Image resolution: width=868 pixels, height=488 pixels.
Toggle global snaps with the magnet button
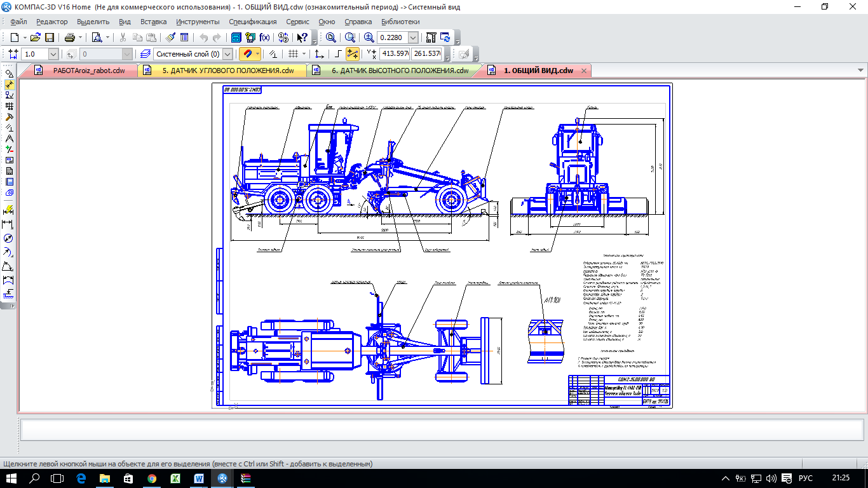pyautogui.click(x=247, y=54)
